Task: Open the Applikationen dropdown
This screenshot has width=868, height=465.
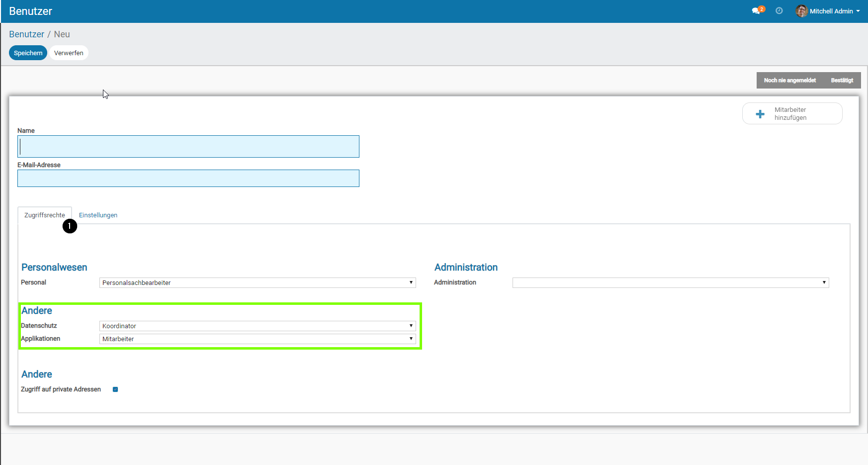Action: tap(257, 339)
